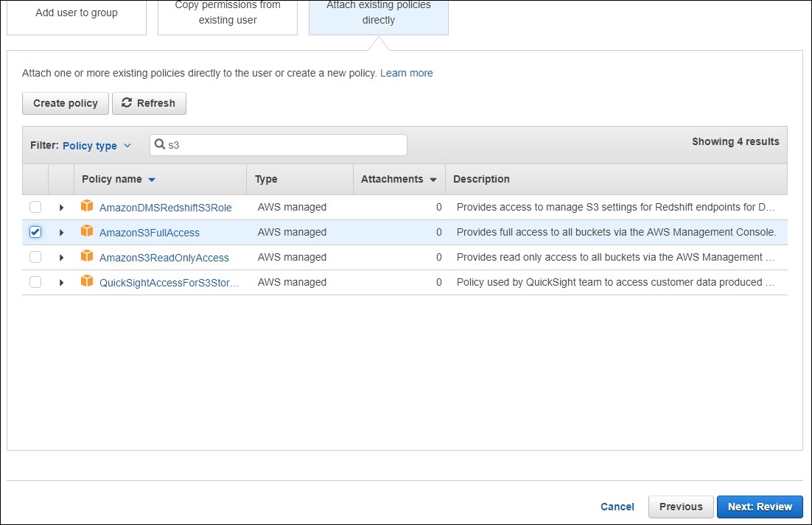Image resolution: width=812 pixels, height=525 pixels.
Task: Refresh the policy list
Action: pos(149,103)
